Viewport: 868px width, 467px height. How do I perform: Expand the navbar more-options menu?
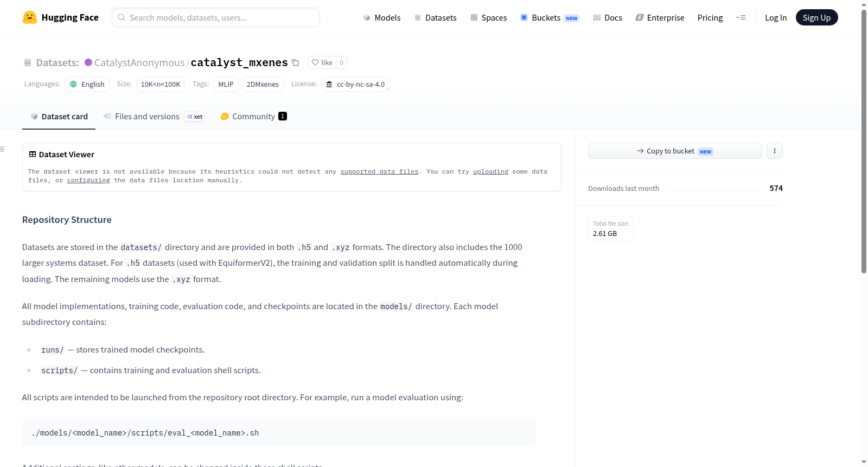coord(741,18)
